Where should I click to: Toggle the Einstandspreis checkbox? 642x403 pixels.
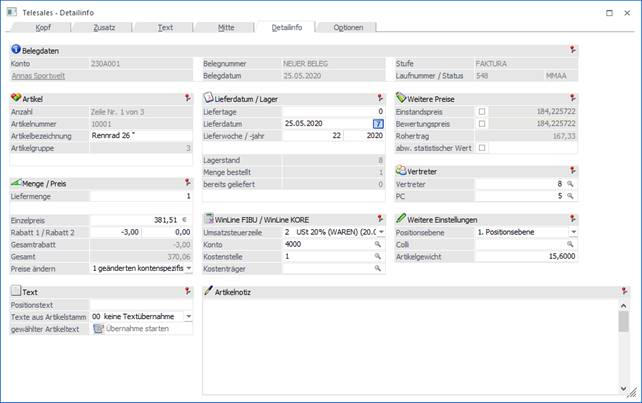tap(482, 111)
